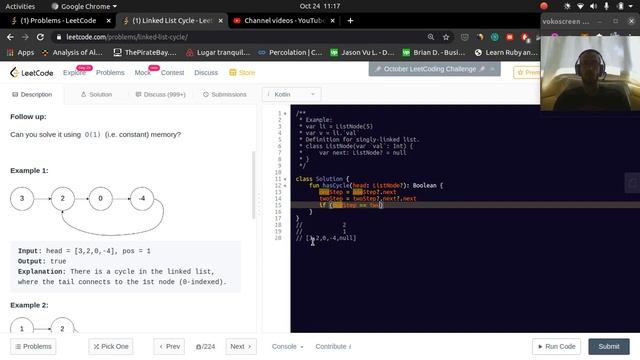The height and width of the screenshot is (360, 640).
Task: Expand the Console panel dropdown
Action: (x=287, y=347)
